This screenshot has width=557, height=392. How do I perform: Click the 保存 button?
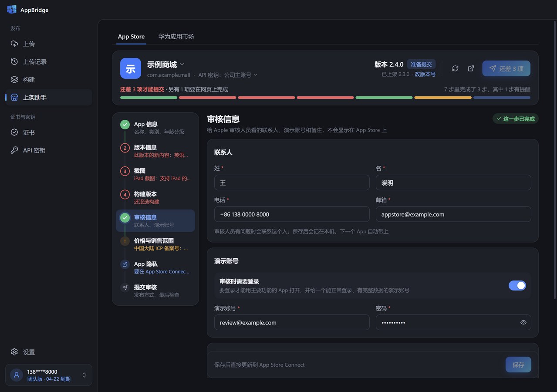click(518, 365)
